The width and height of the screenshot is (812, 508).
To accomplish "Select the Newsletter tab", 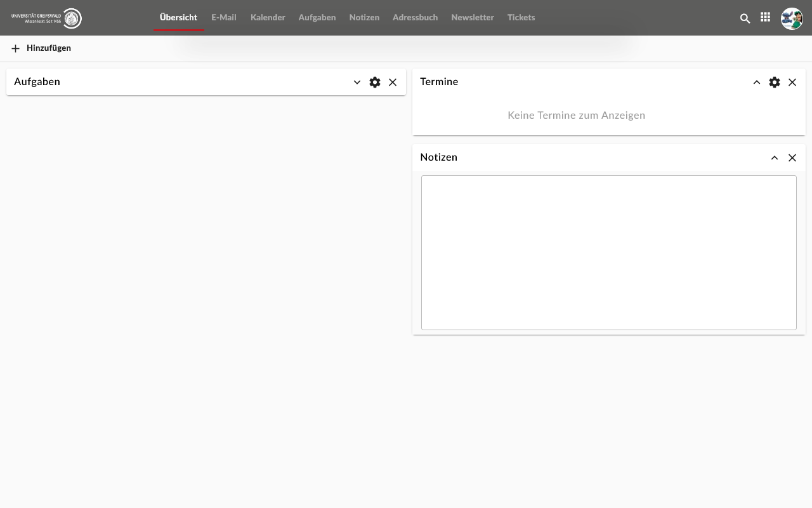I will pos(473,18).
